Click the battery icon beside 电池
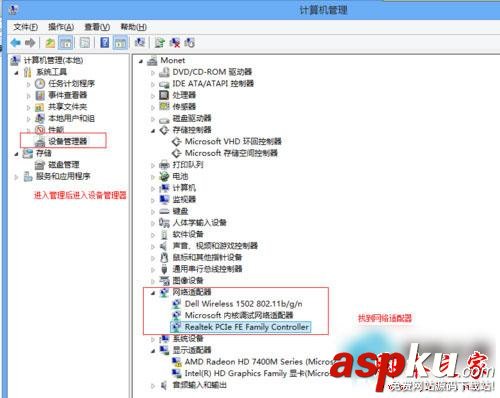The image size is (500, 398). click(x=164, y=176)
